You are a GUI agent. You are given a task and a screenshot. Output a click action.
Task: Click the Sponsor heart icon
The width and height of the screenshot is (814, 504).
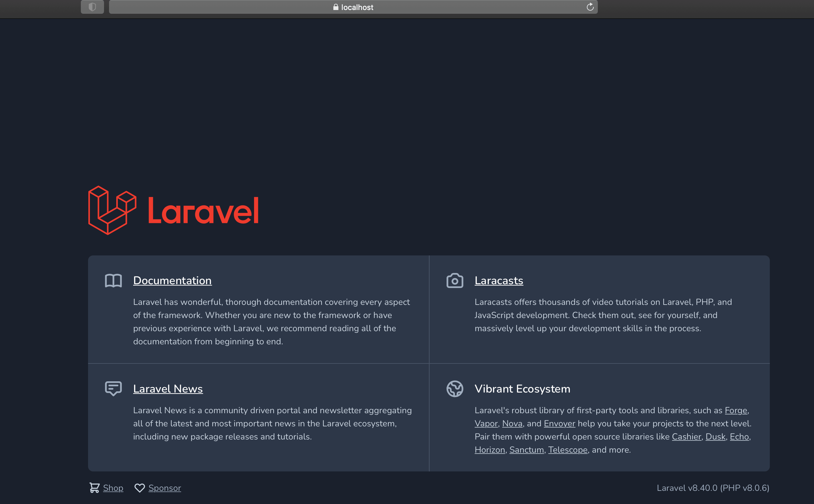(139, 488)
